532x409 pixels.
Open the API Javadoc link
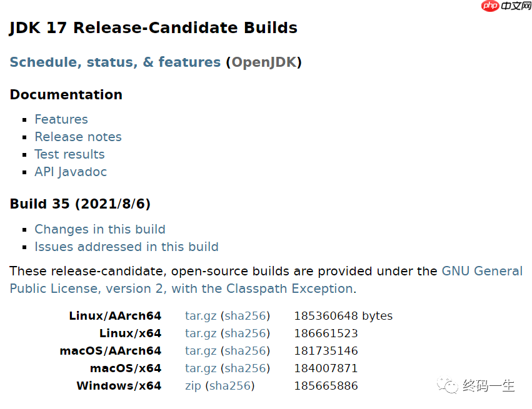71,172
